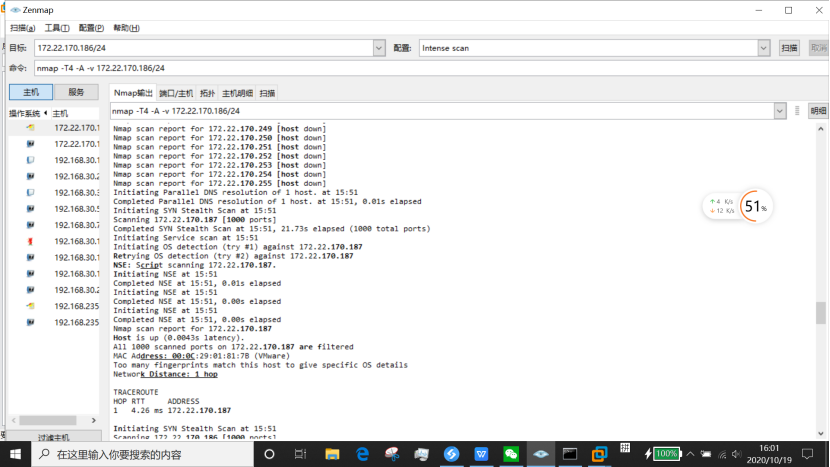Switch to the 扫描 scans tab
This screenshot has height=467, width=830.
pyautogui.click(x=267, y=93)
